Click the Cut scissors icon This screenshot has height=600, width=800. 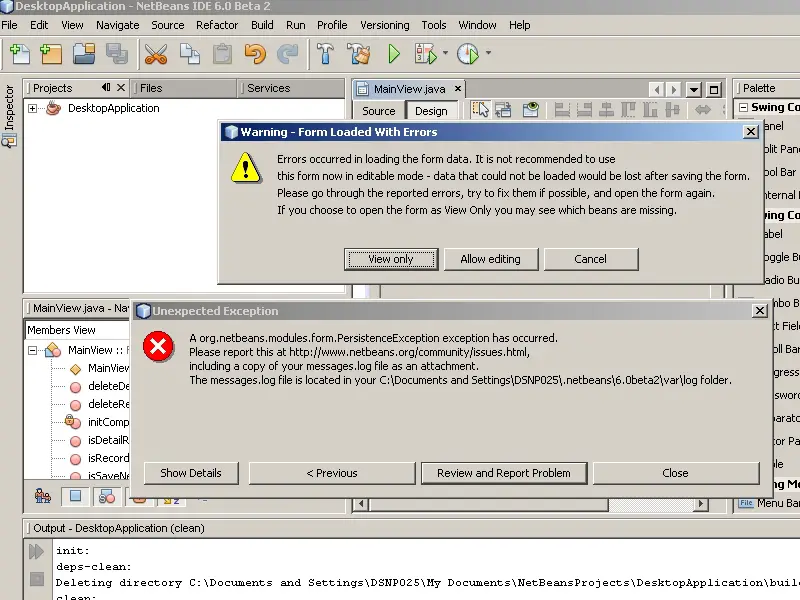coord(156,54)
